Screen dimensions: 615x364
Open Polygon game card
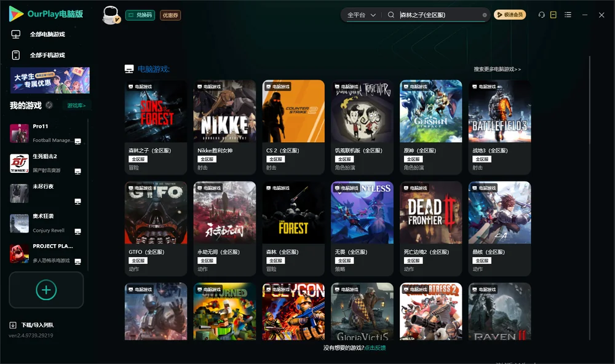(x=293, y=312)
